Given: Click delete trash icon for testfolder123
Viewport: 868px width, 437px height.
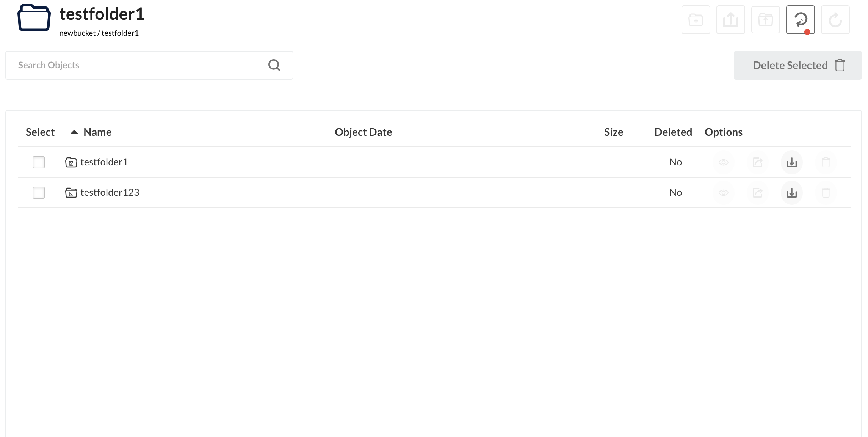Looking at the screenshot, I should coord(826,193).
